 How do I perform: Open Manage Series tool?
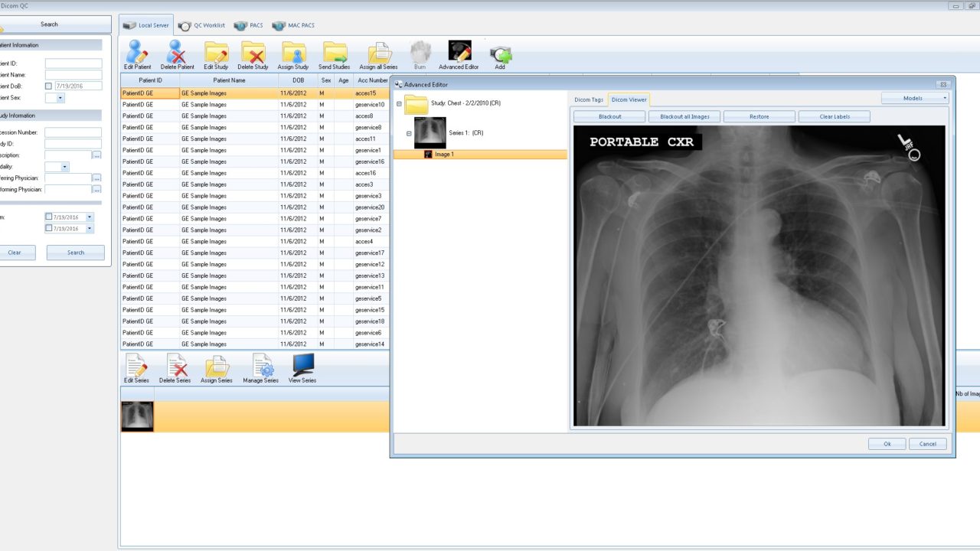click(261, 367)
